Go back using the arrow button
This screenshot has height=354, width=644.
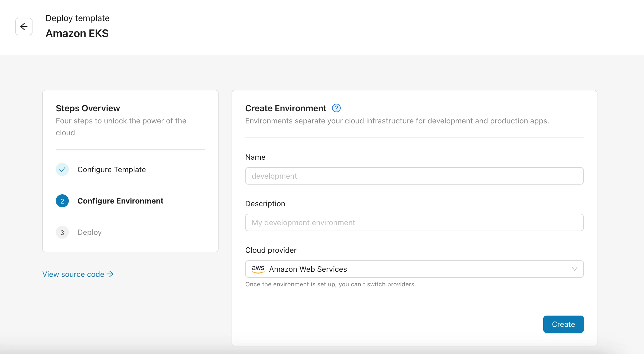[x=24, y=27]
